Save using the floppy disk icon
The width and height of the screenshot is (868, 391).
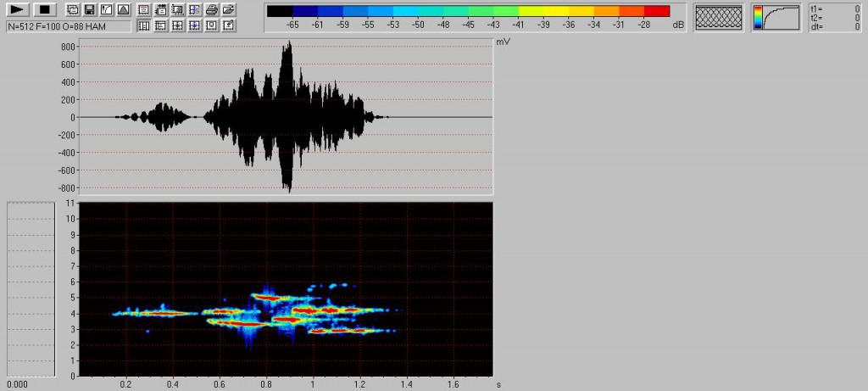click(x=89, y=10)
